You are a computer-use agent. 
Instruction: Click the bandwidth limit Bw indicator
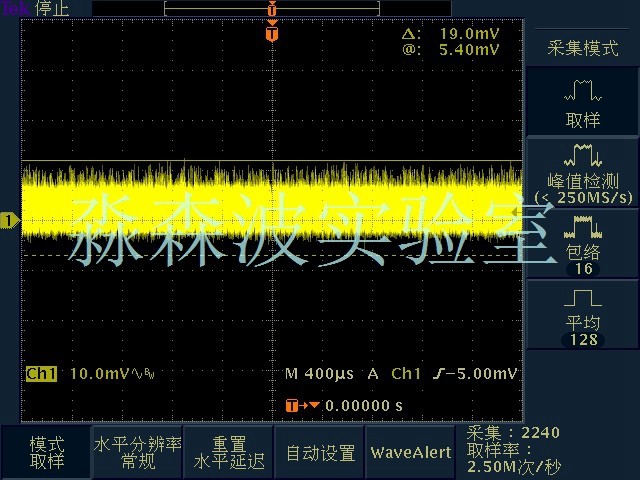[x=149, y=374]
